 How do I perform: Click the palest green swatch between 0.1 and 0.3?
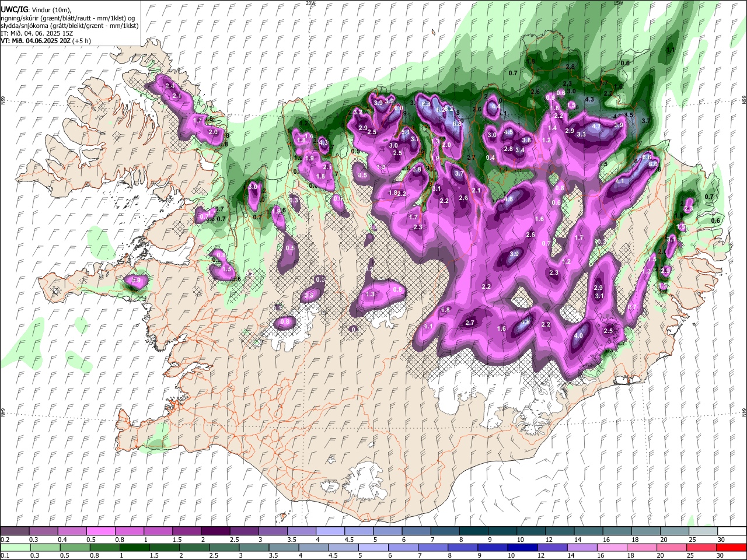click(15, 547)
